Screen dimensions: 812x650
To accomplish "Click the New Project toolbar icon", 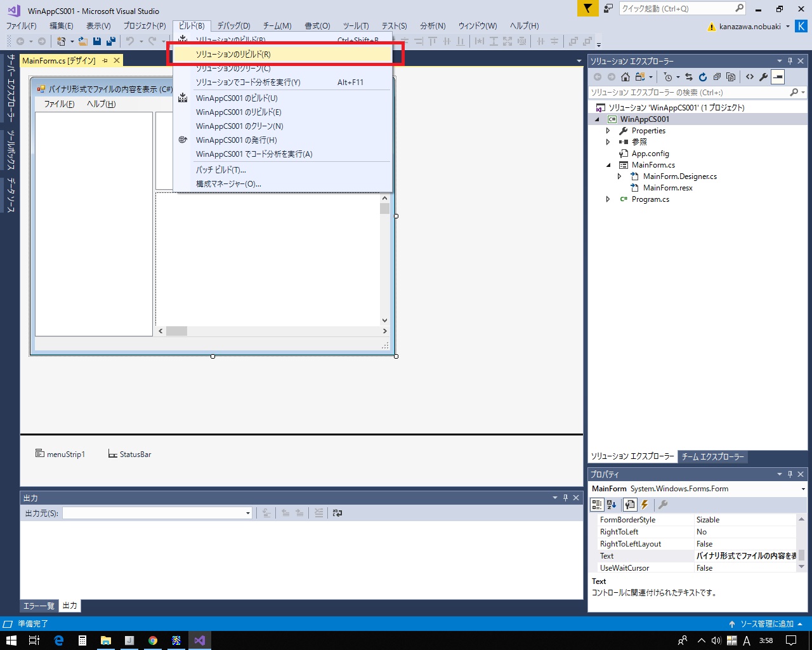I will pyautogui.click(x=62, y=41).
